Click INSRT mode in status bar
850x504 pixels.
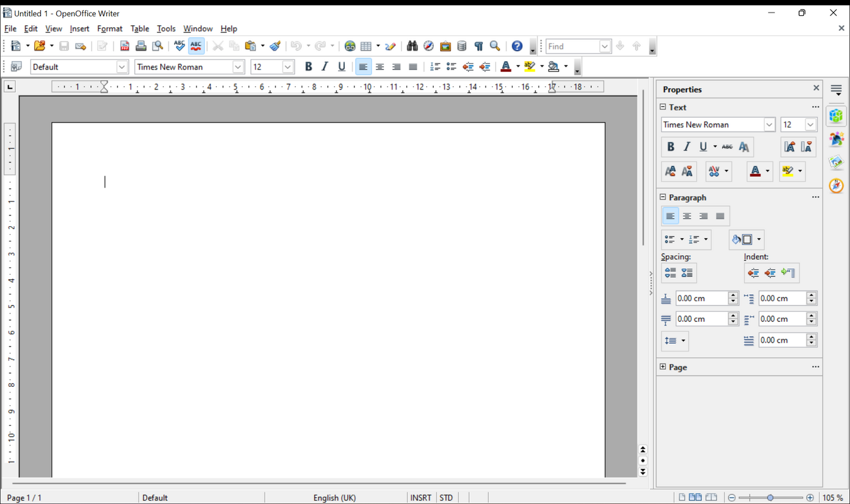pyautogui.click(x=421, y=498)
